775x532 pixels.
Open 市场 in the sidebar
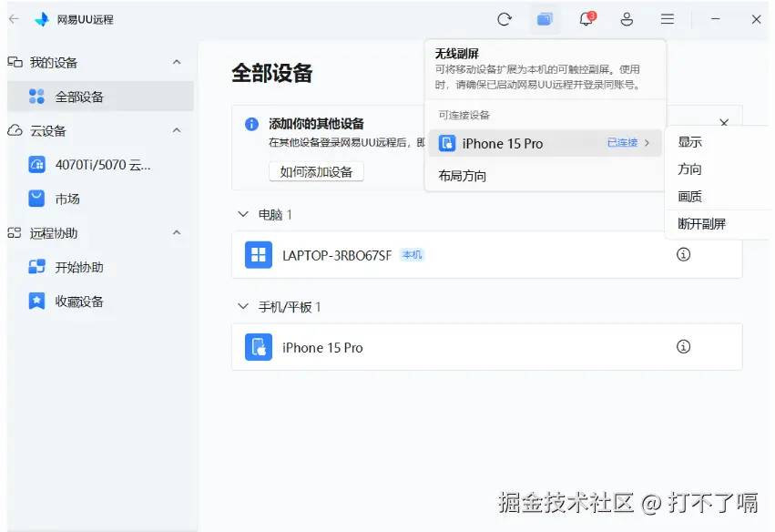click(100, 199)
